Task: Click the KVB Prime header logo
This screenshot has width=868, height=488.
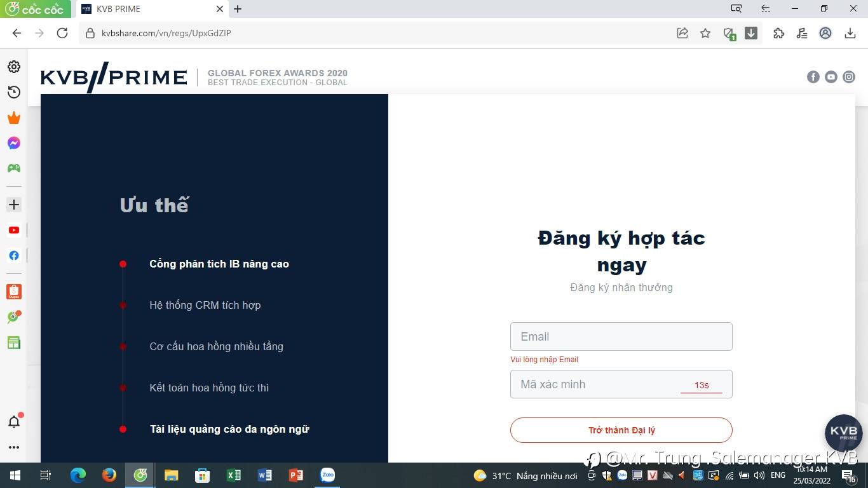Action: click(114, 78)
